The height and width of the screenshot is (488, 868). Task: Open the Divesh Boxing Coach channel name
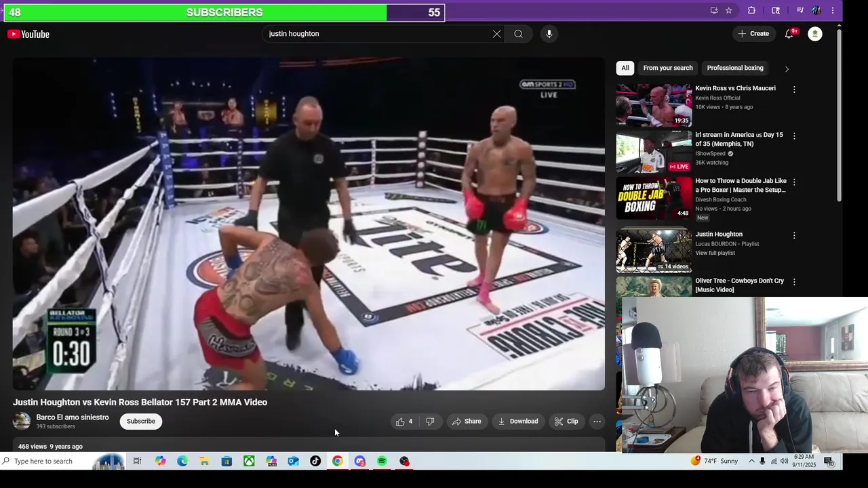point(720,200)
